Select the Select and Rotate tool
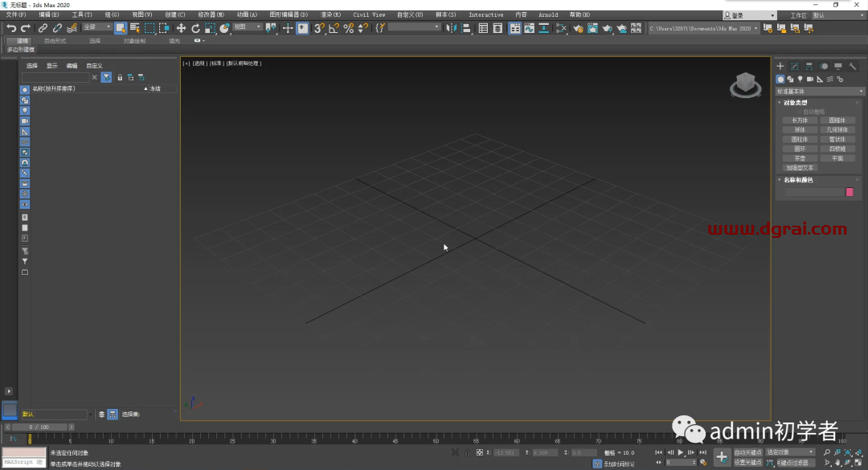Viewport: 868px width, 470px height. pyautogui.click(x=195, y=28)
